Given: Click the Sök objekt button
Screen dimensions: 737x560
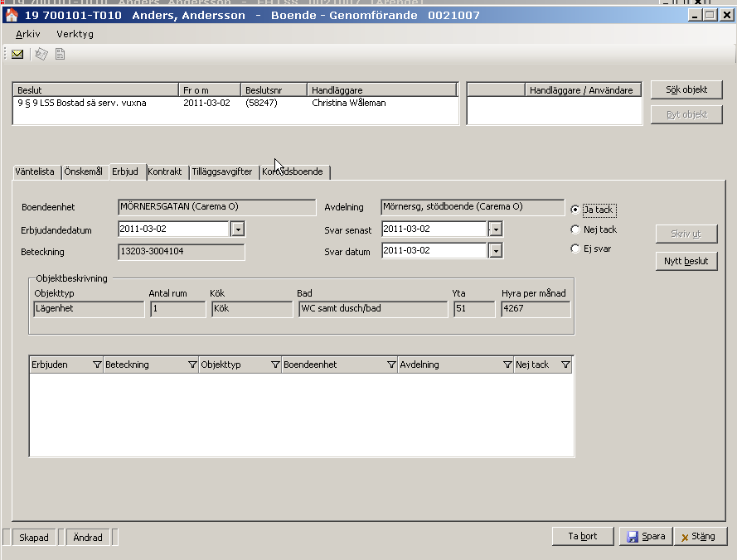Looking at the screenshot, I should click(686, 89).
